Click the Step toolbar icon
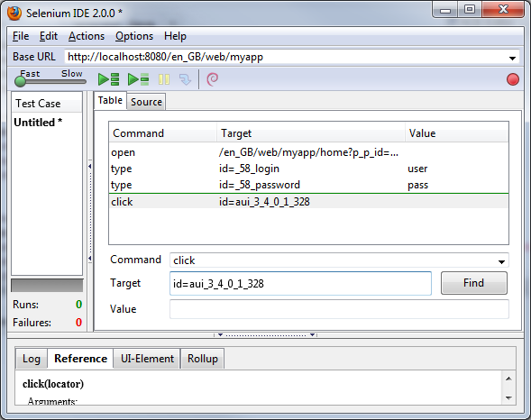The image size is (531, 420). click(x=185, y=79)
